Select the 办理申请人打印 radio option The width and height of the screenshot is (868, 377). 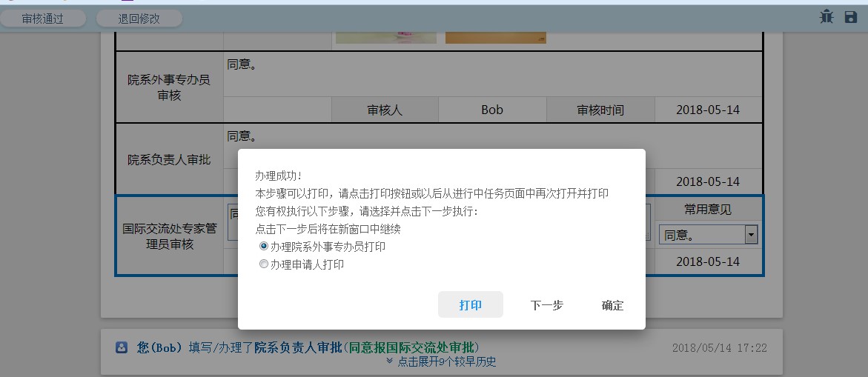(264, 264)
